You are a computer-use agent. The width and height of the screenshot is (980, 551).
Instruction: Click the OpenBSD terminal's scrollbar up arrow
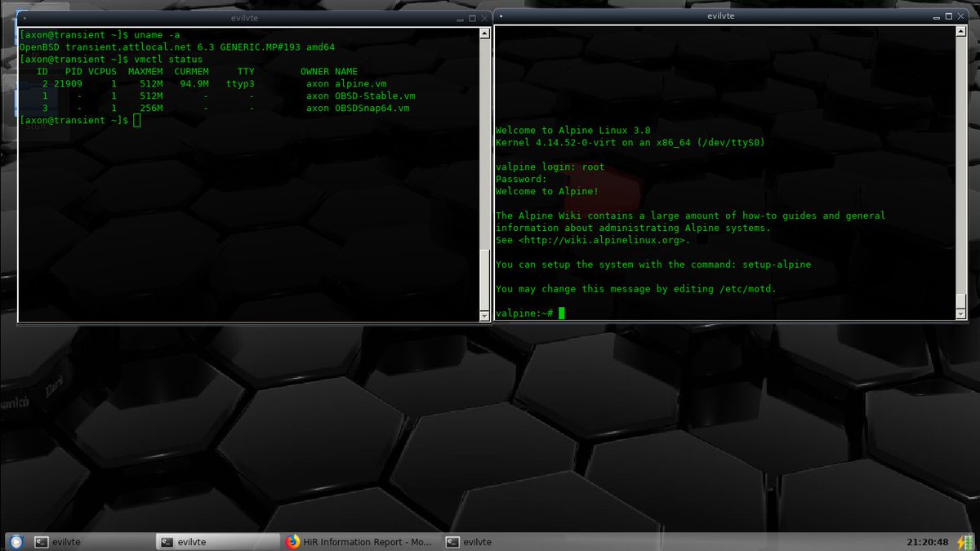(x=485, y=33)
